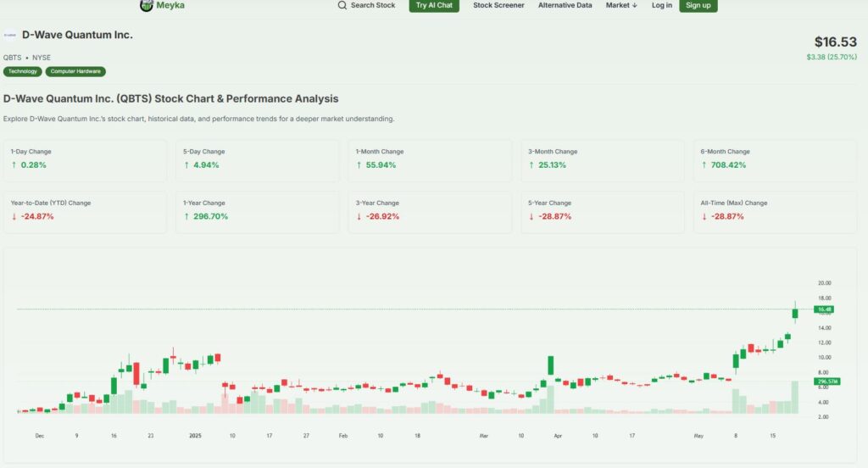Image resolution: width=868 pixels, height=468 pixels.
Task: Open Try AI Chat
Action: pyautogui.click(x=434, y=6)
